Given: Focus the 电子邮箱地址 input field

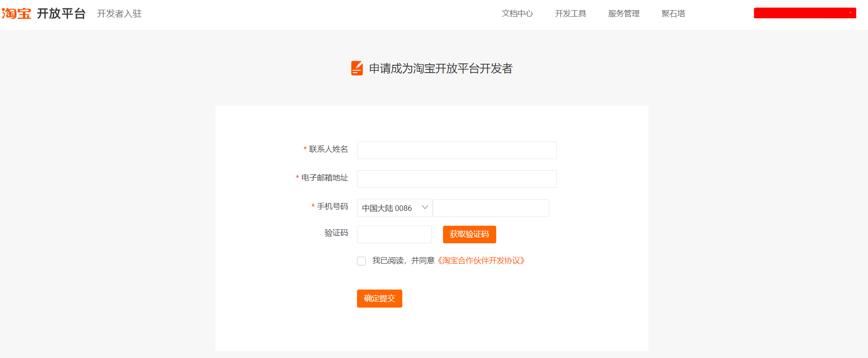Looking at the screenshot, I should tap(457, 179).
